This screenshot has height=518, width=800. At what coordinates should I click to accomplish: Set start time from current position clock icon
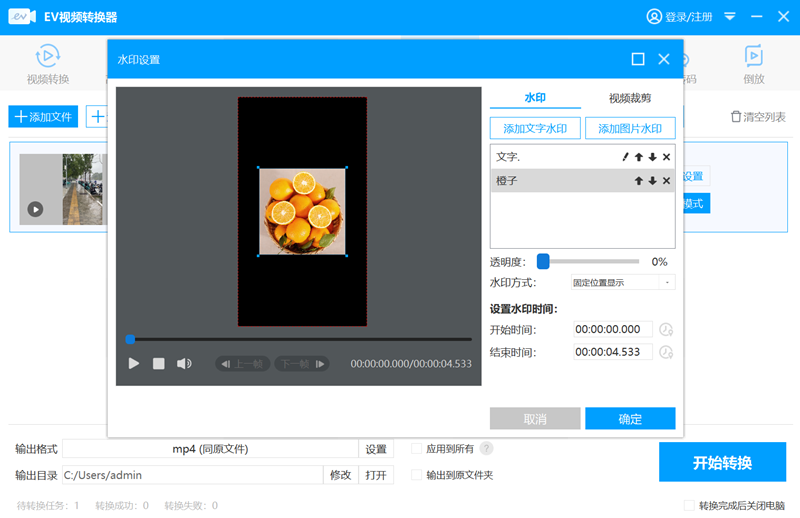pyautogui.click(x=666, y=330)
